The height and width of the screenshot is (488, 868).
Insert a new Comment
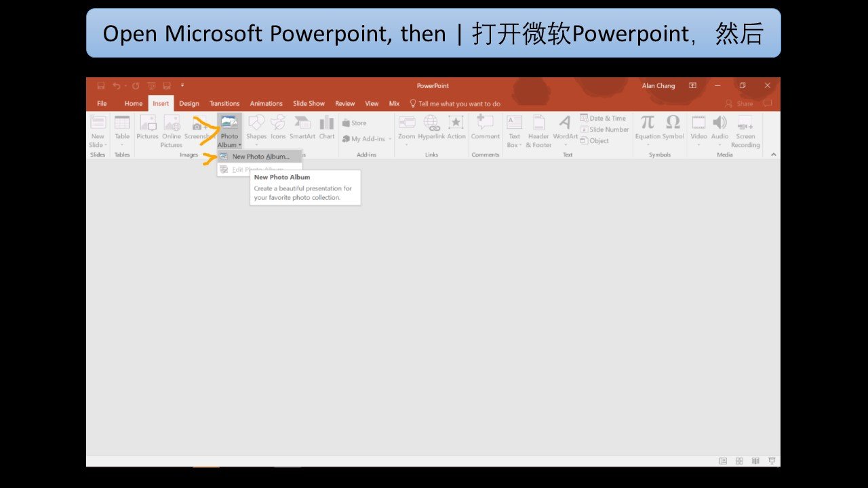[485, 127]
